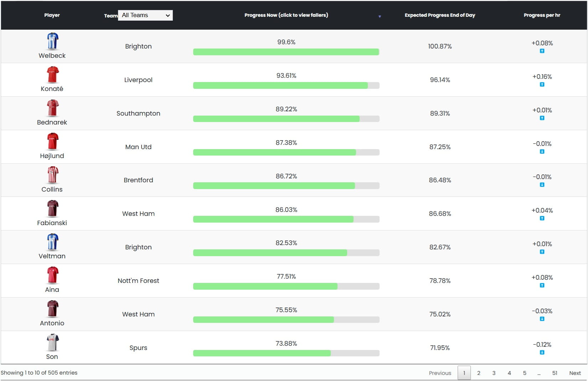The image size is (588, 381).
Task: Open the team filter to change teams
Action: (145, 15)
